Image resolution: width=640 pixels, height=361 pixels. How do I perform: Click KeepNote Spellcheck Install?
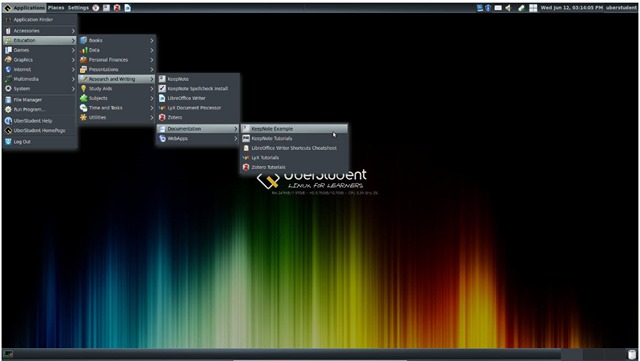[198, 89]
